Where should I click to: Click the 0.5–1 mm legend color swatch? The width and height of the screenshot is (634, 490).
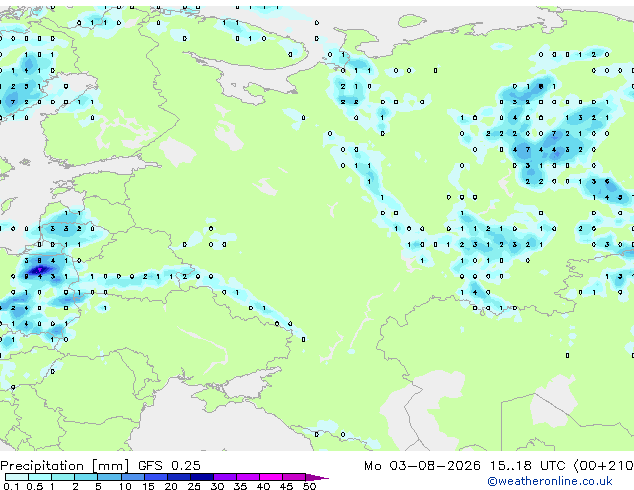tap(40, 477)
